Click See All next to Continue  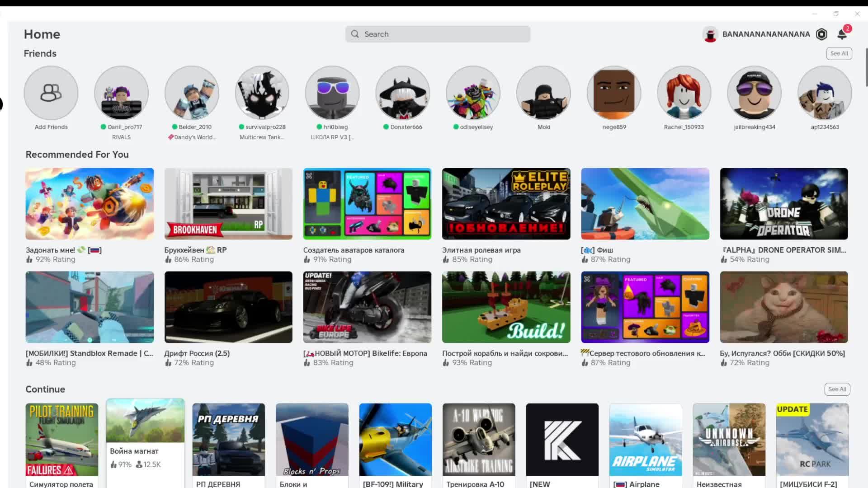pyautogui.click(x=837, y=389)
